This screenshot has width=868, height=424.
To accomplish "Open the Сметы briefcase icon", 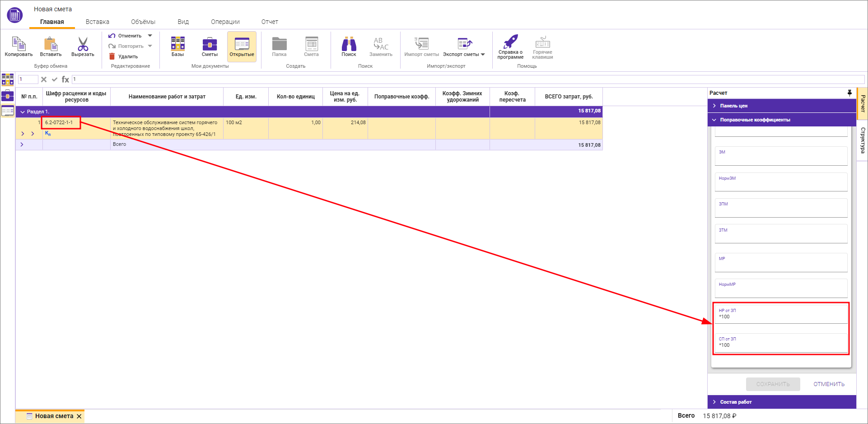I will point(210,44).
